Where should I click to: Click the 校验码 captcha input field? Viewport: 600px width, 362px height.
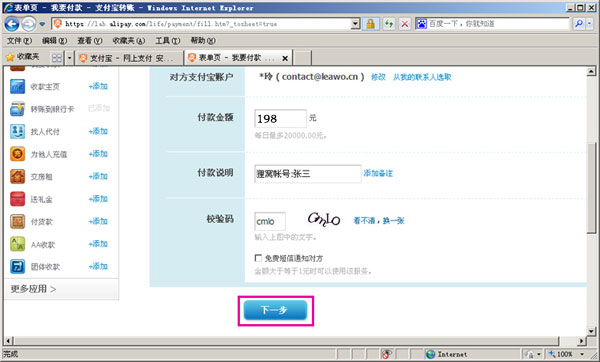[x=270, y=221]
